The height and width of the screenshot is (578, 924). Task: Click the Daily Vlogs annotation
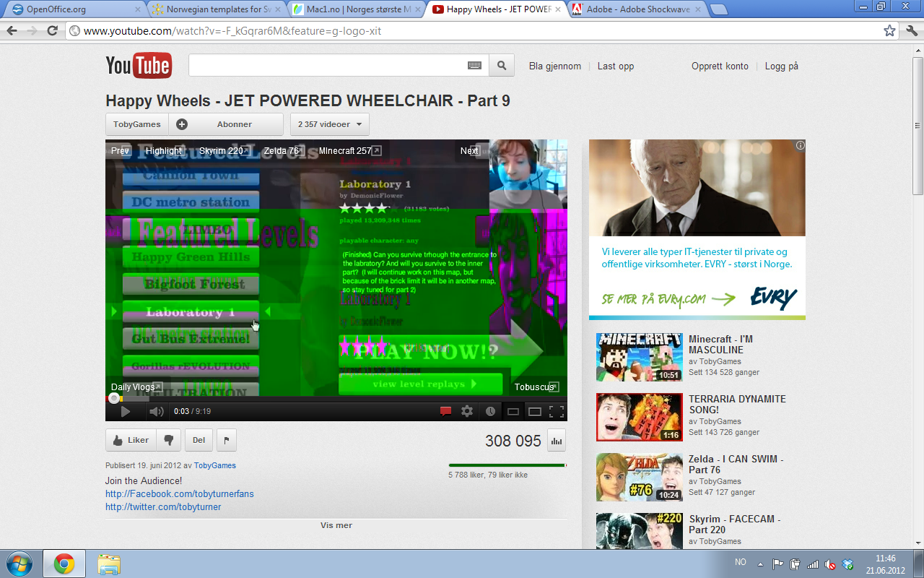[x=136, y=387]
